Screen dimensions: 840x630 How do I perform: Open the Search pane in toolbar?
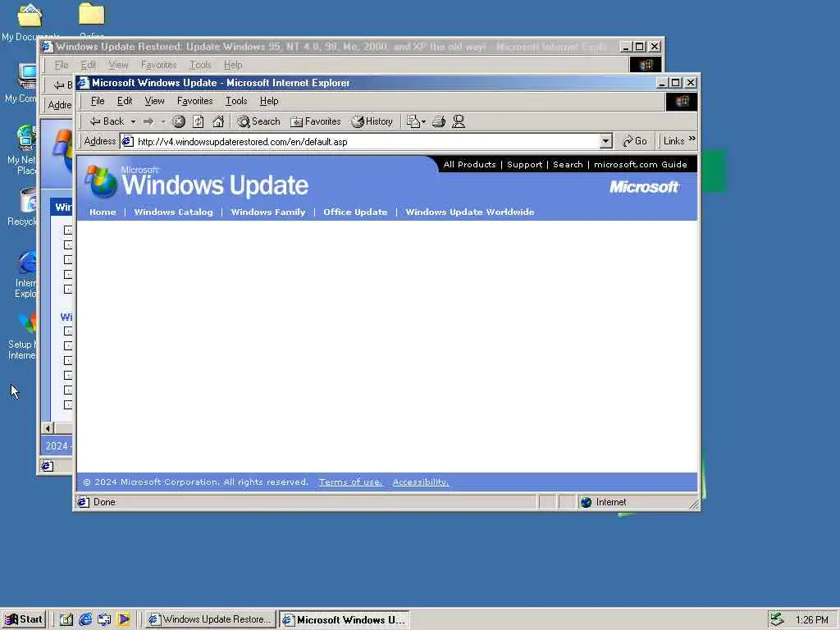[258, 121]
